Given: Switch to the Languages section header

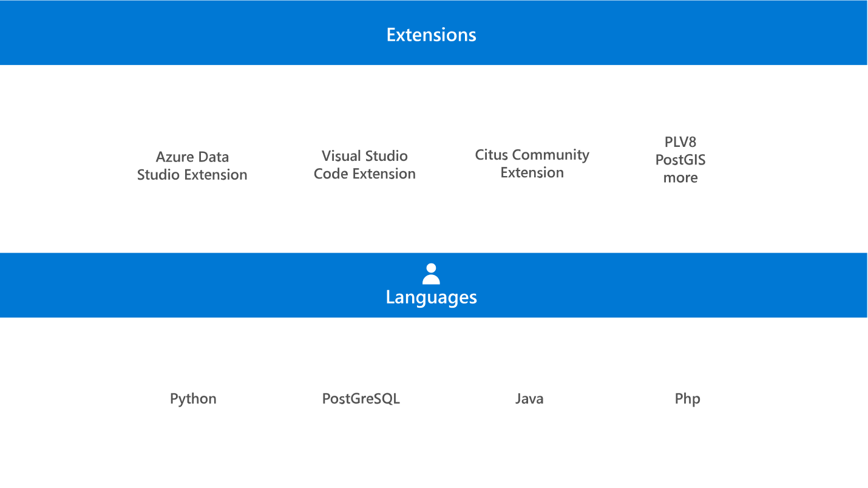Looking at the screenshot, I should coord(431,297).
